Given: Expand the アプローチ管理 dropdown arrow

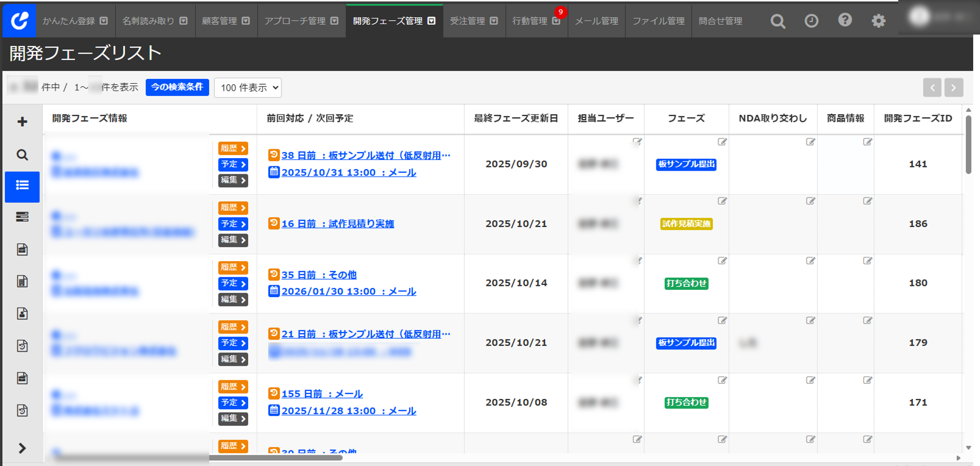Looking at the screenshot, I should click(x=334, y=21).
